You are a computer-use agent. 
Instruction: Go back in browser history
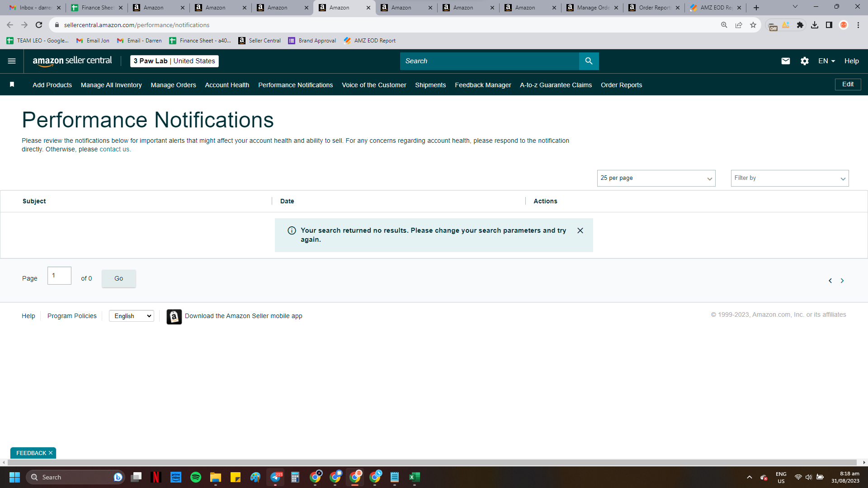pyautogui.click(x=10, y=25)
